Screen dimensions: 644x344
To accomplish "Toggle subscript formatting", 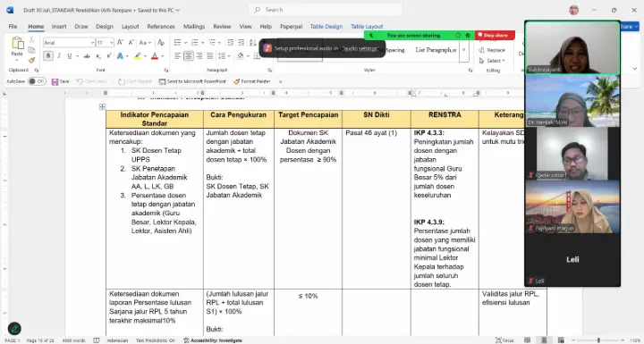I will click(98, 55).
